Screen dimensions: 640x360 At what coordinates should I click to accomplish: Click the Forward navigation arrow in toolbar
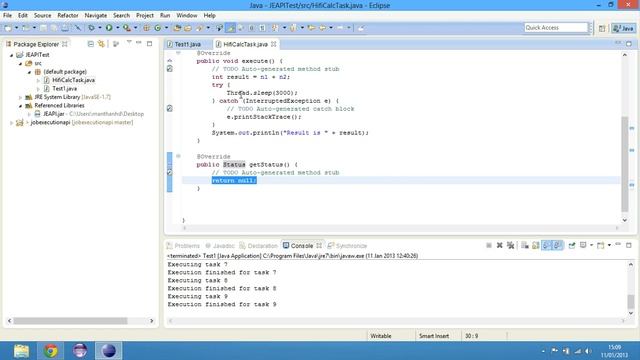[x=340, y=28]
